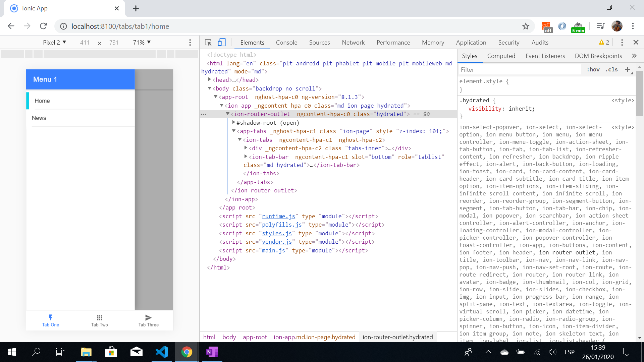The image size is (644, 362).
Task: Open DevTools customize three-dot menu
Action: (x=622, y=43)
